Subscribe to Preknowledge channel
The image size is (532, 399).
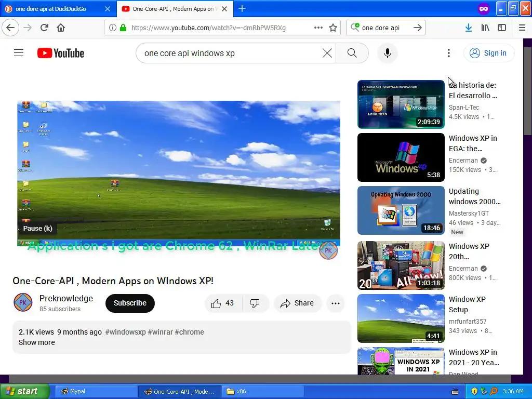(x=130, y=303)
